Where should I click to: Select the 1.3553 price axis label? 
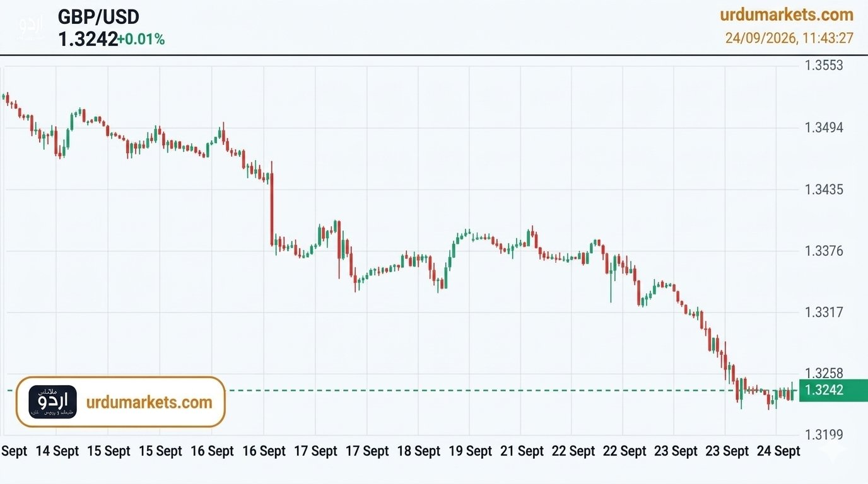824,66
